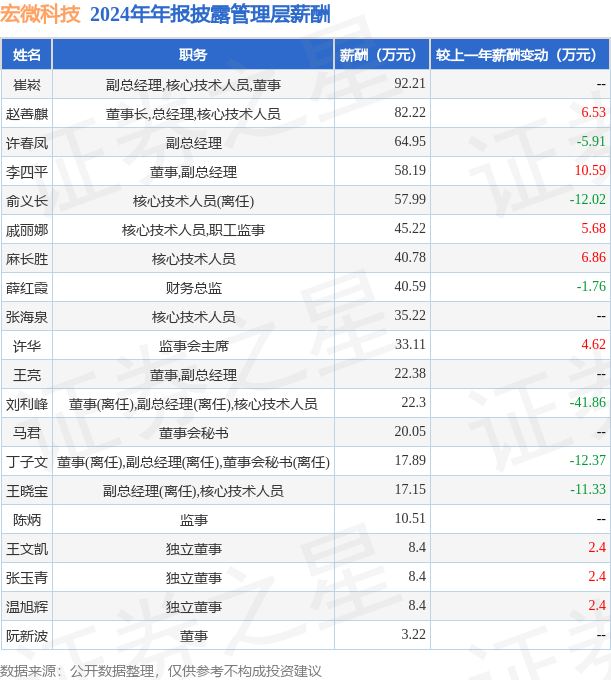Viewport: 611px width, 680px height.
Task: Select the name 陈炳
Action: pos(26,520)
